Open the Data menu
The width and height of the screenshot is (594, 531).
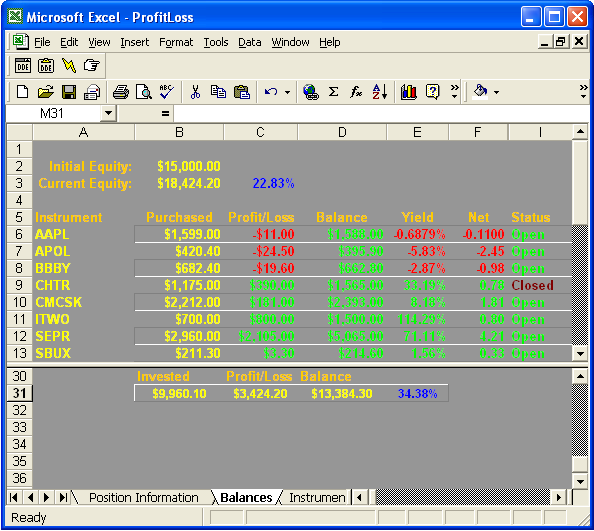coord(250,42)
